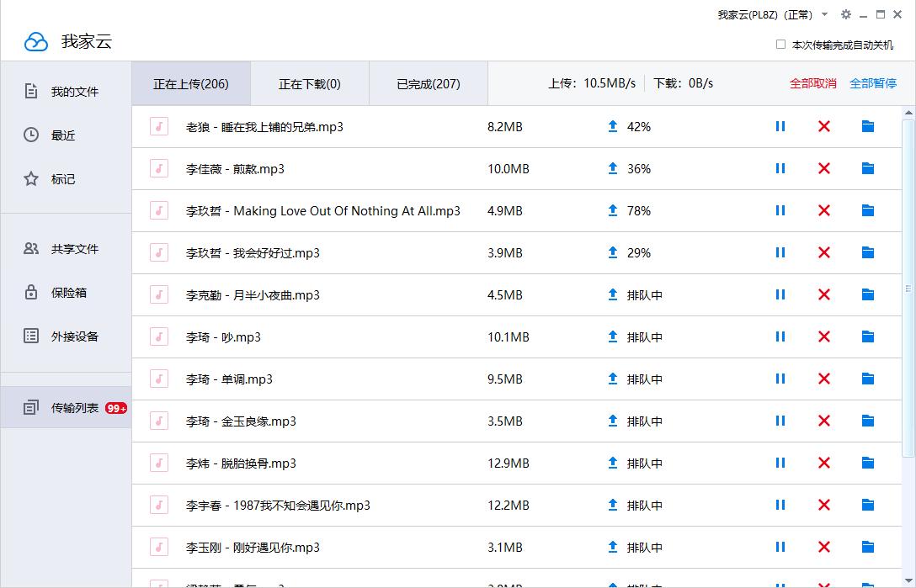The image size is (916, 588).
Task: Expand the 我家云(PL8Z) status dropdown
Action: (x=824, y=14)
